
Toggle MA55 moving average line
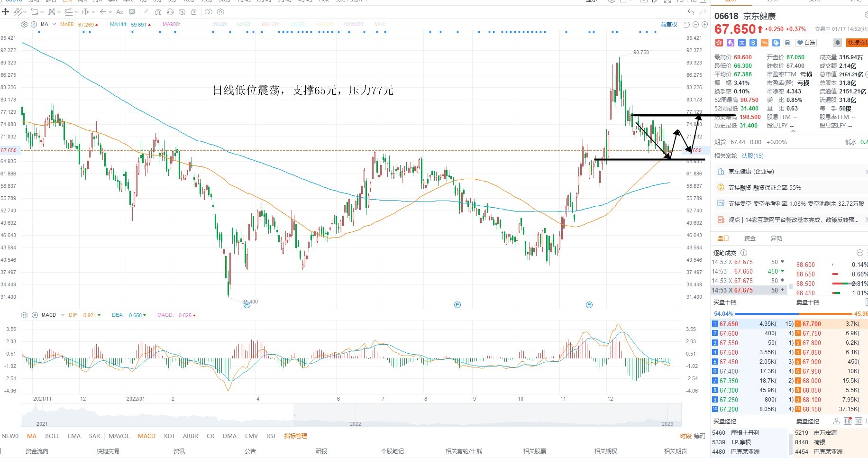(79, 24)
